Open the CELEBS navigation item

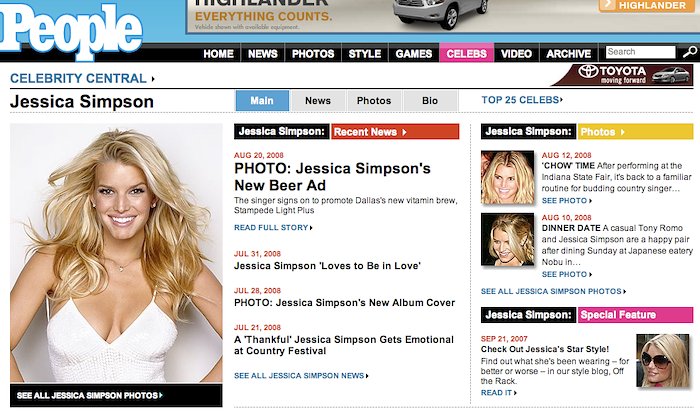[467, 54]
